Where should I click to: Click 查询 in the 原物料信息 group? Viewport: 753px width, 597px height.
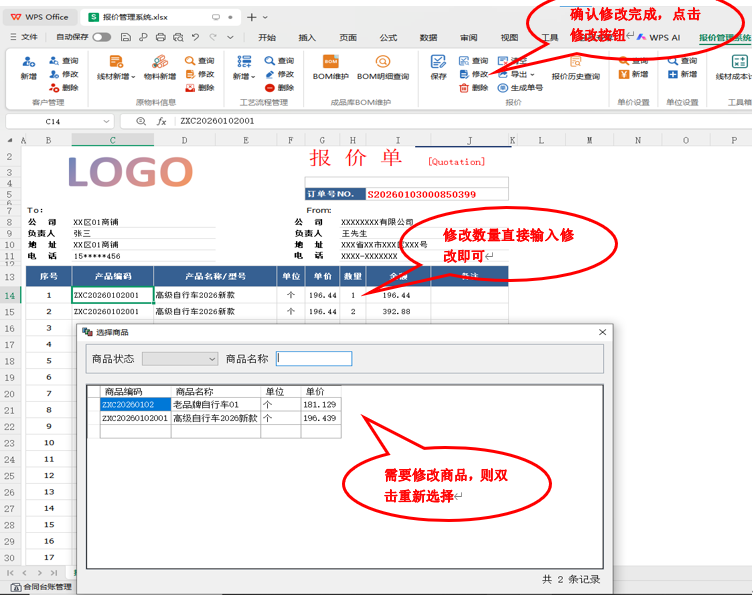(200, 61)
